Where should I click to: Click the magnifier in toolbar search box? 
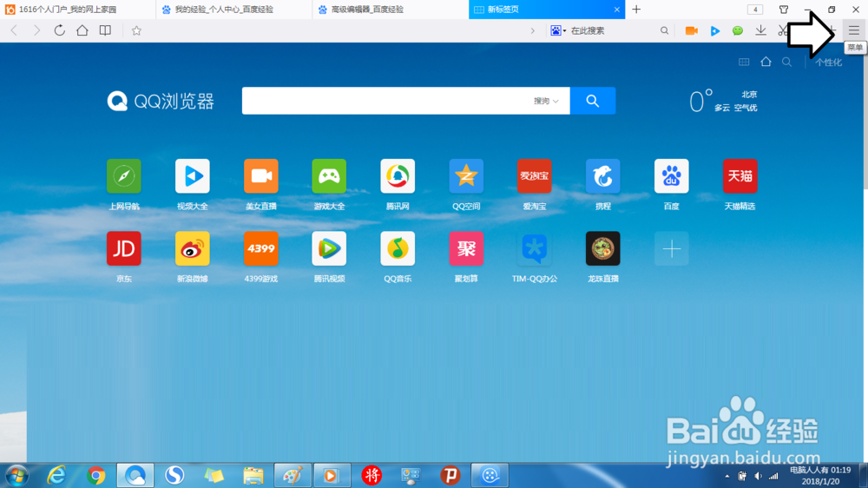(664, 30)
